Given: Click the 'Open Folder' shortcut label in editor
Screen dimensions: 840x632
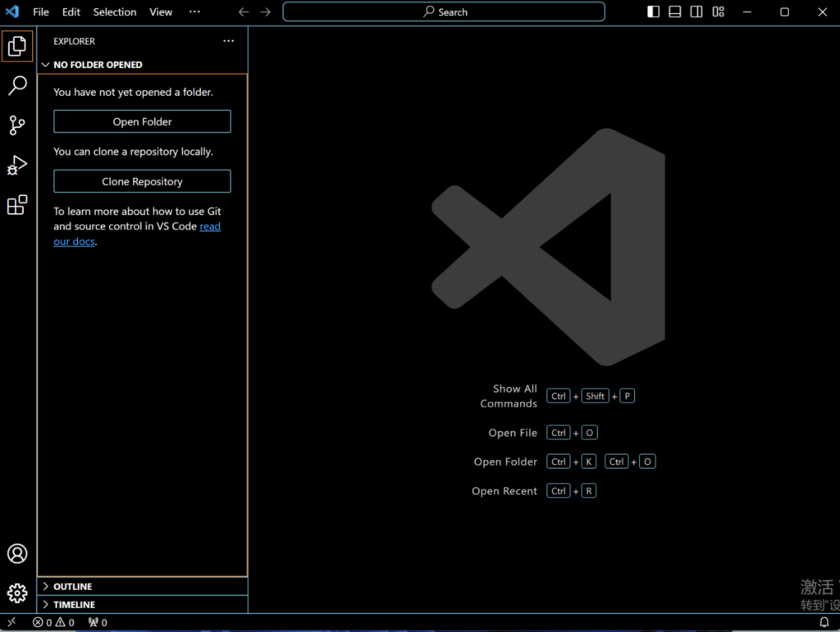Looking at the screenshot, I should tap(505, 461).
